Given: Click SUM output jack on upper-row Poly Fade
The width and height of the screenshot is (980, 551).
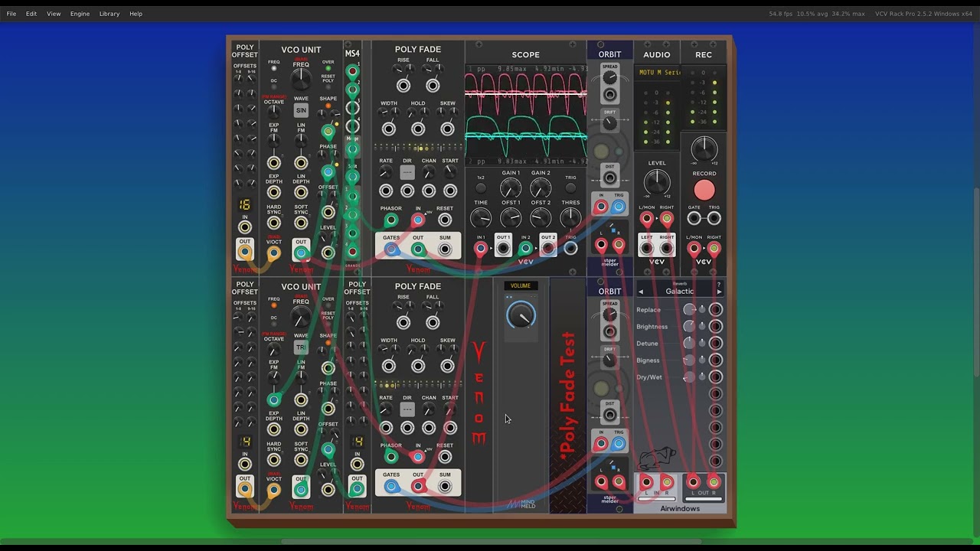Looking at the screenshot, I should [x=445, y=249].
